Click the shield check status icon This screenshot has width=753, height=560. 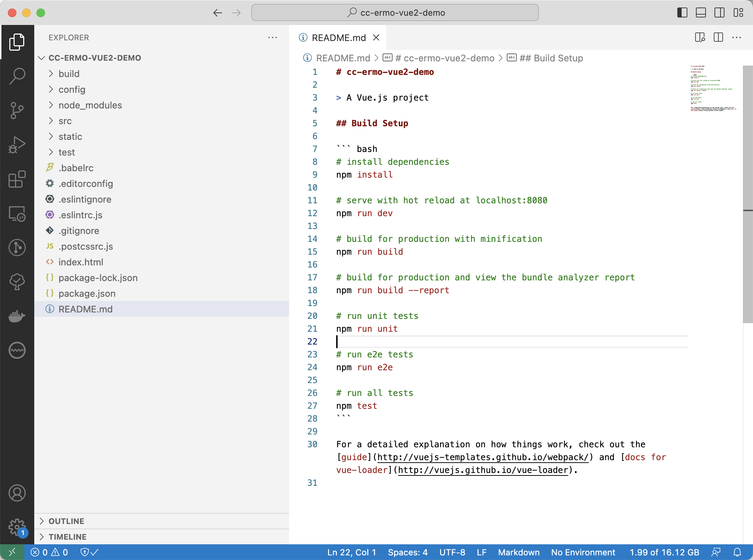(x=89, y=552)
